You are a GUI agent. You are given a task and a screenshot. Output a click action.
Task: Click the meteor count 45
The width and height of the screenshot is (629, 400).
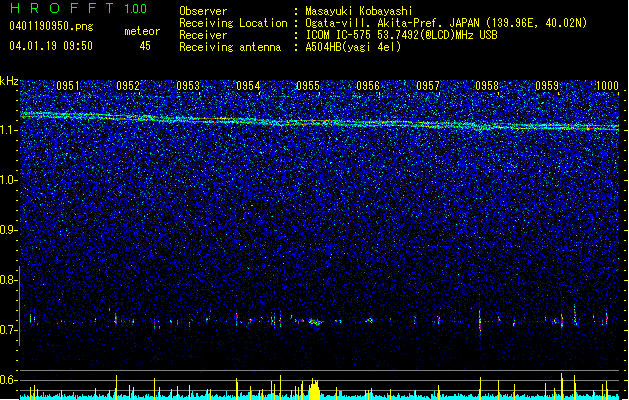[x=145, y=46]
